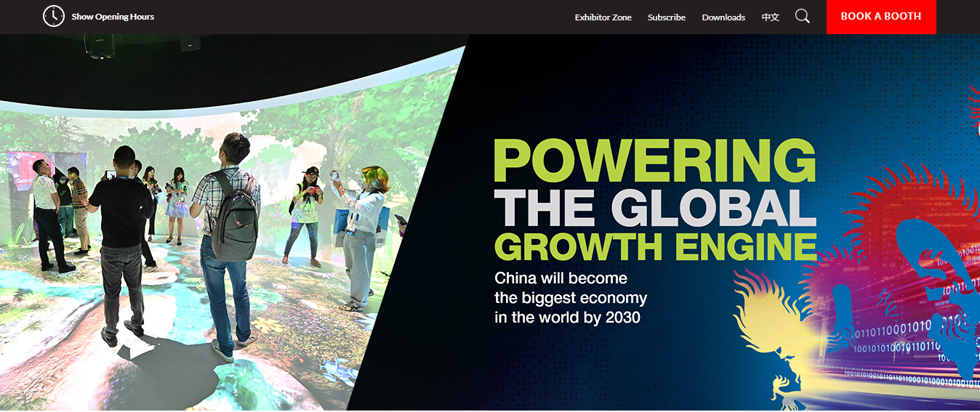The height and width of the screenshot is (412, 980).
Task: Switch language to 中文
Action: pyautogui.click(x=770, y=17)
